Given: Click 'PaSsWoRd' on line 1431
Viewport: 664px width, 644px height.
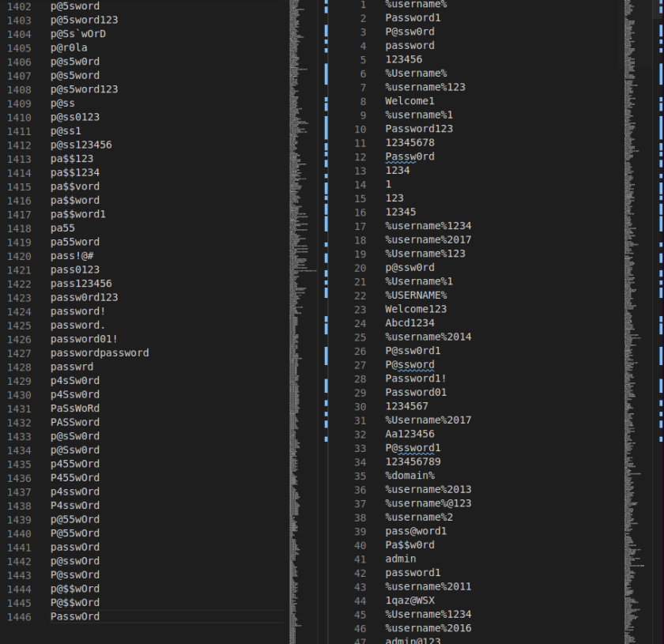Looking at the screenshot, I should (75, 409).
